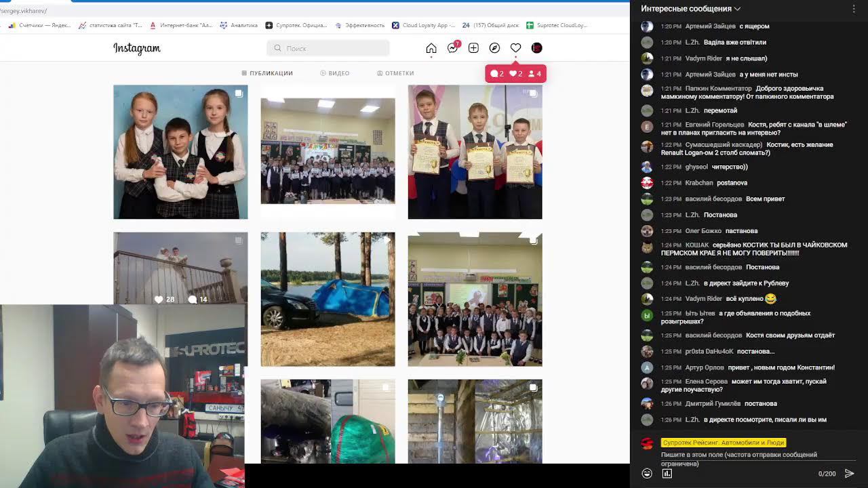Open the tent by the lake photo
This screenshot has width=868, height=488.
click(x=328, y=299)
